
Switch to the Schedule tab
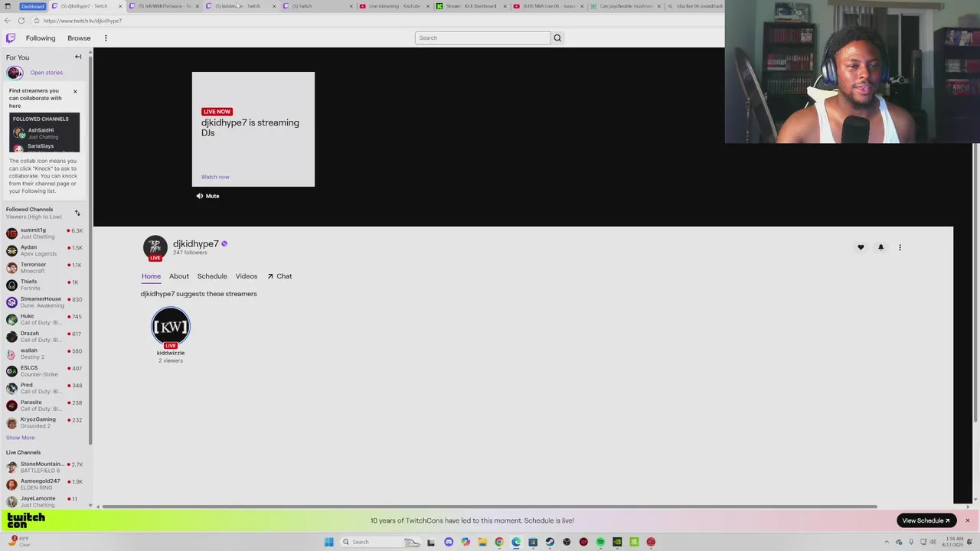[212, 276]
